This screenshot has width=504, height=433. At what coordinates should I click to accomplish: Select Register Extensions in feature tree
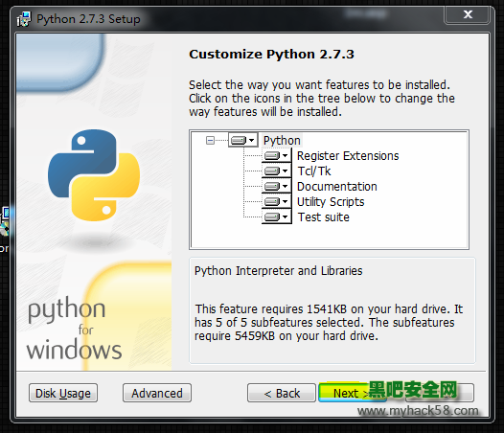point(348,156)
